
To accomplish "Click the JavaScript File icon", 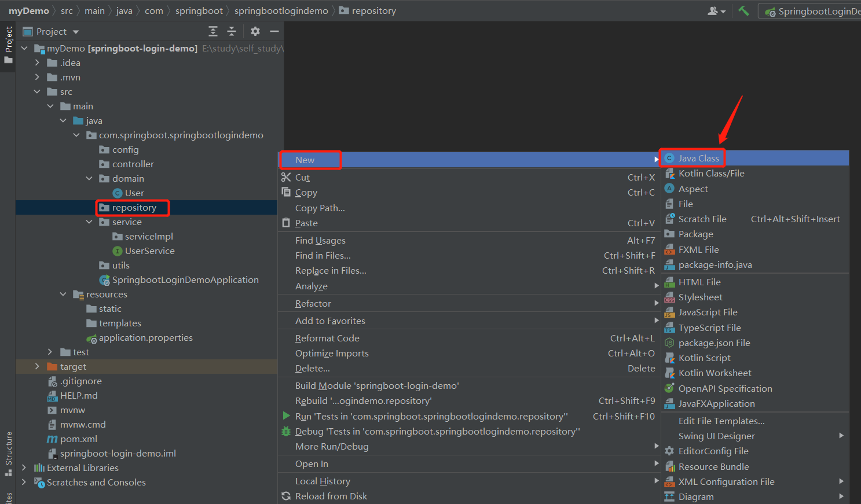I will coord(669,312).
